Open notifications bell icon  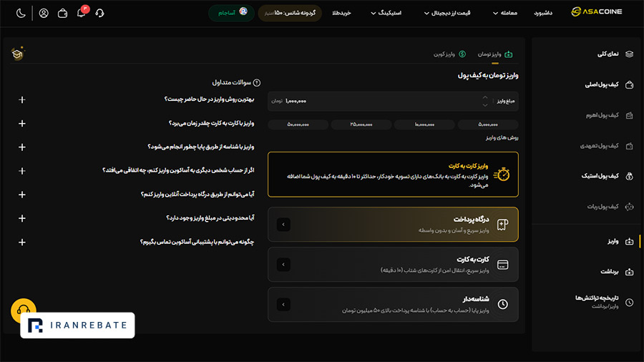pos(82,13)
